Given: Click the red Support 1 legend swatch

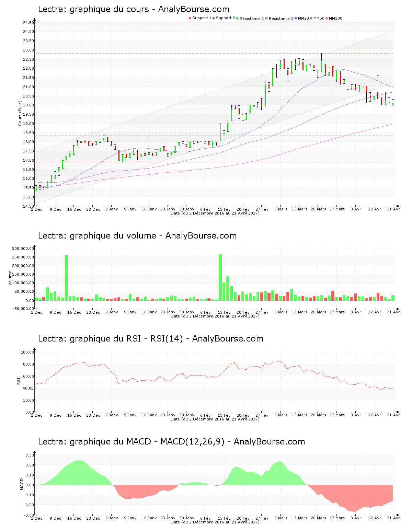Looking at the screenshot, I should tap(190, 18).
